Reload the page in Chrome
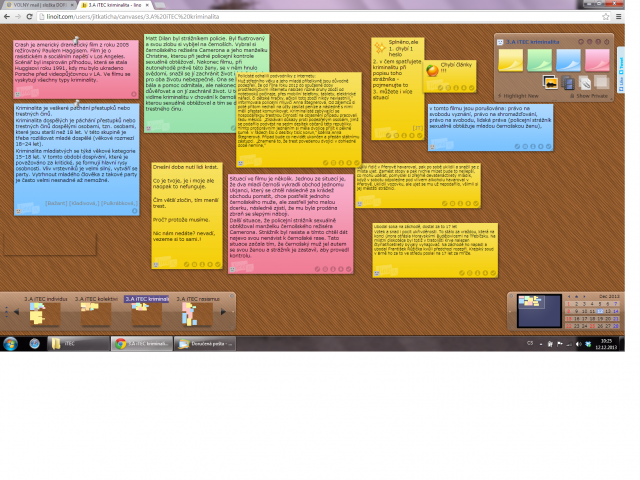640x480 pixels. click(29, 17)
